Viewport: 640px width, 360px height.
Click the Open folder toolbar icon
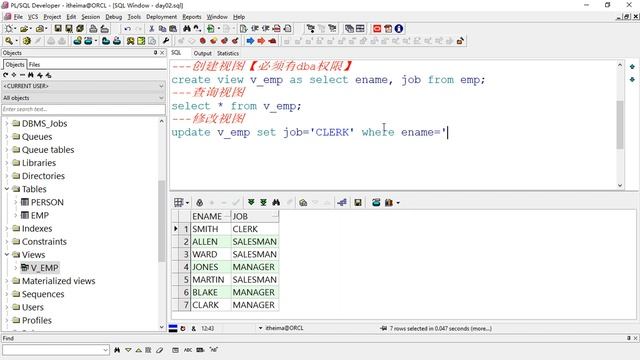[24, 29]
